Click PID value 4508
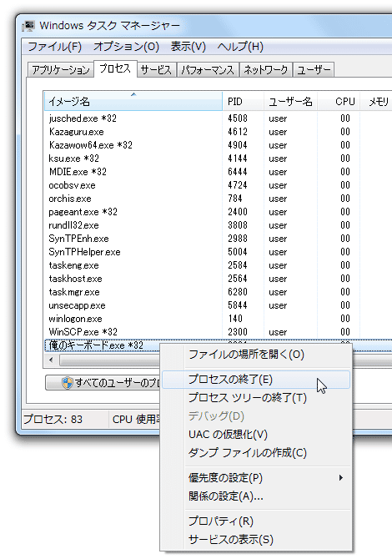The image size is (392, 559). click(x=238, y=118)
